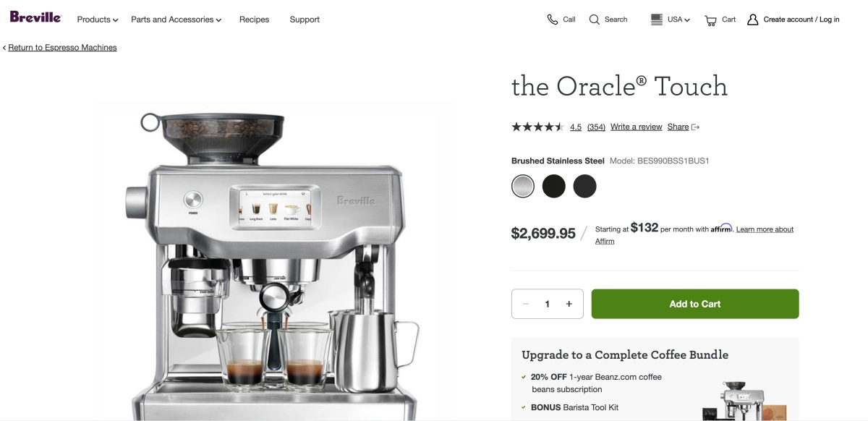This screenshot has height=421, width=868.
Task: Add the Oracle Touch to Cart
Action: [695, 304]
